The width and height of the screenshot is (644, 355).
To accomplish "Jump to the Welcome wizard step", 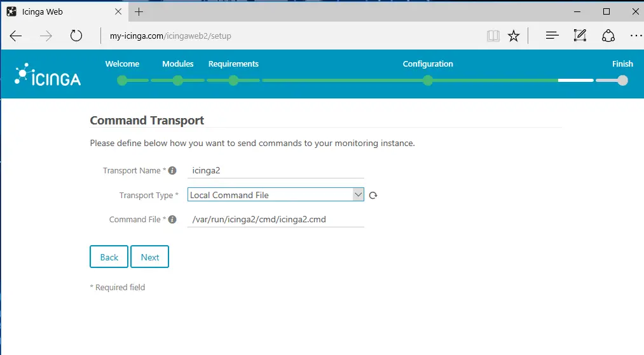I will point(122,64).
